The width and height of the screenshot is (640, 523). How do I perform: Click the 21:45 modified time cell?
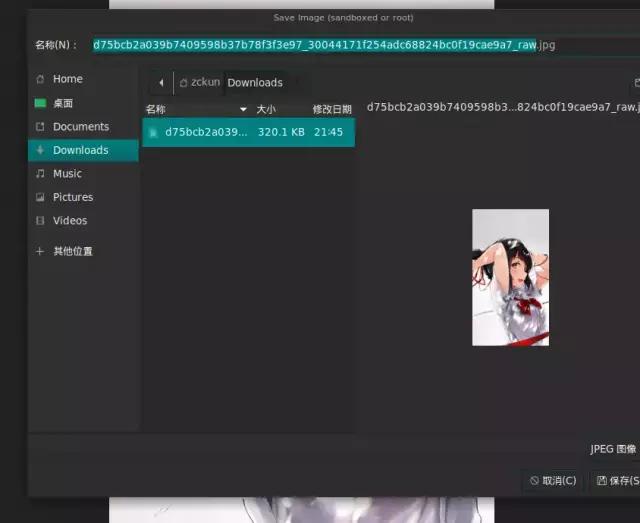[x=329, y=132]
